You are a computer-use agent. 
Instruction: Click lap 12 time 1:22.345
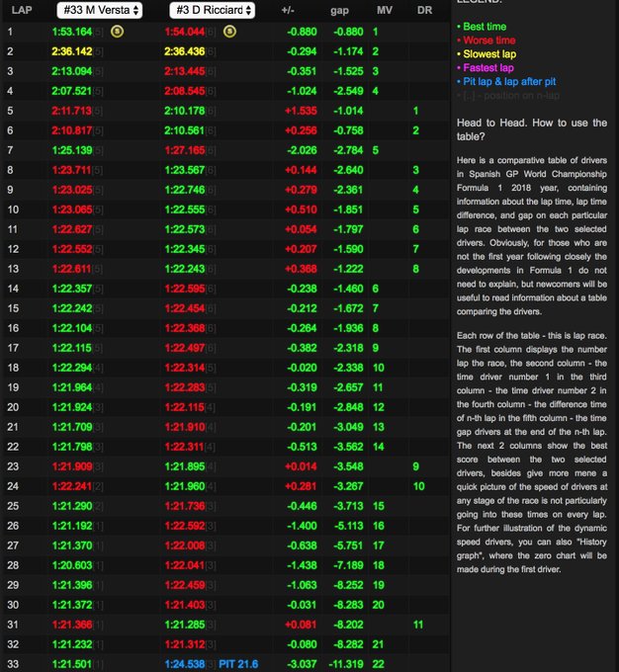185,249
